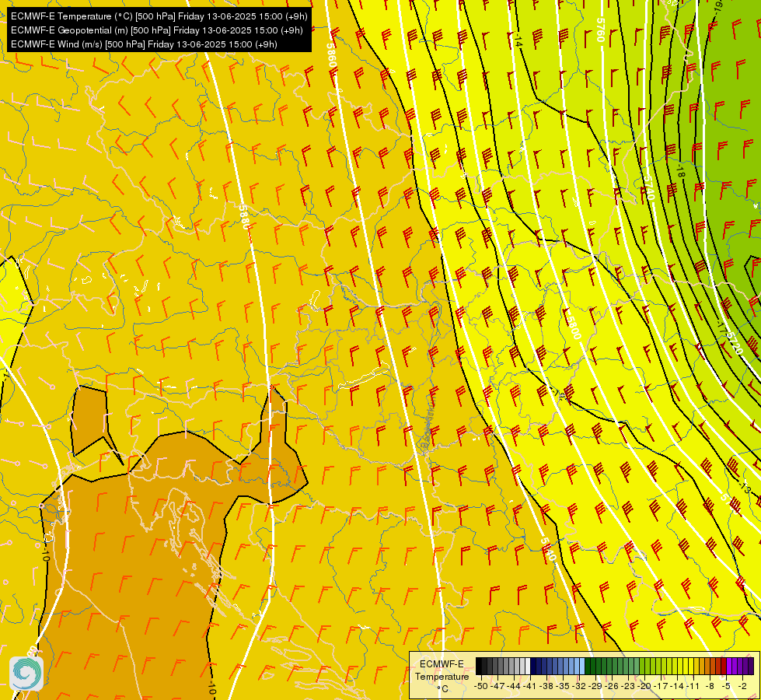Click the -35 value on the legend scale
The image size is (761, 700).
pos(563,686)
